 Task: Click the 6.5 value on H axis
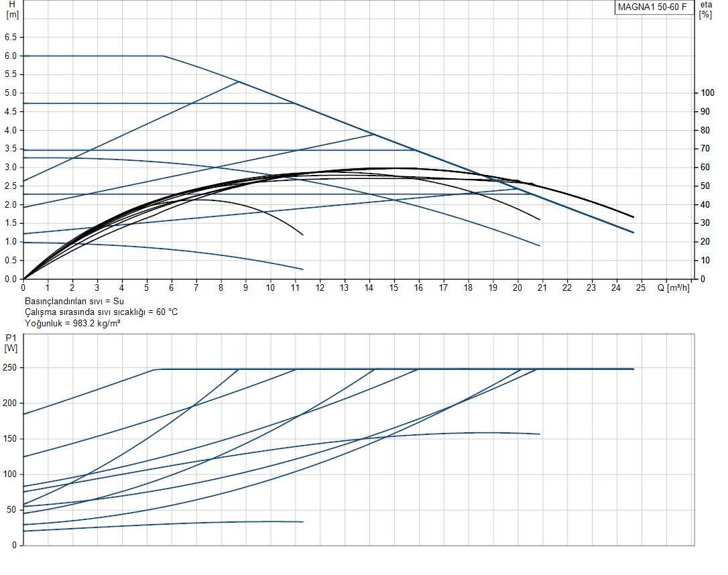tap(11, 37)
